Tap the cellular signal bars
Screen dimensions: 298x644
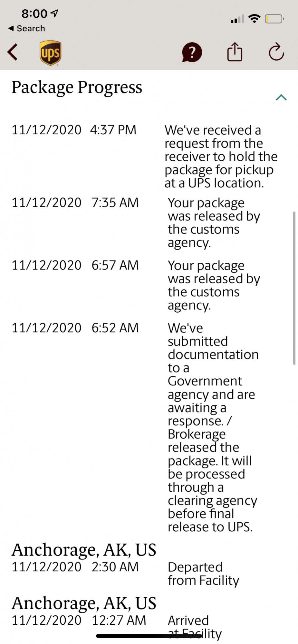237,19
